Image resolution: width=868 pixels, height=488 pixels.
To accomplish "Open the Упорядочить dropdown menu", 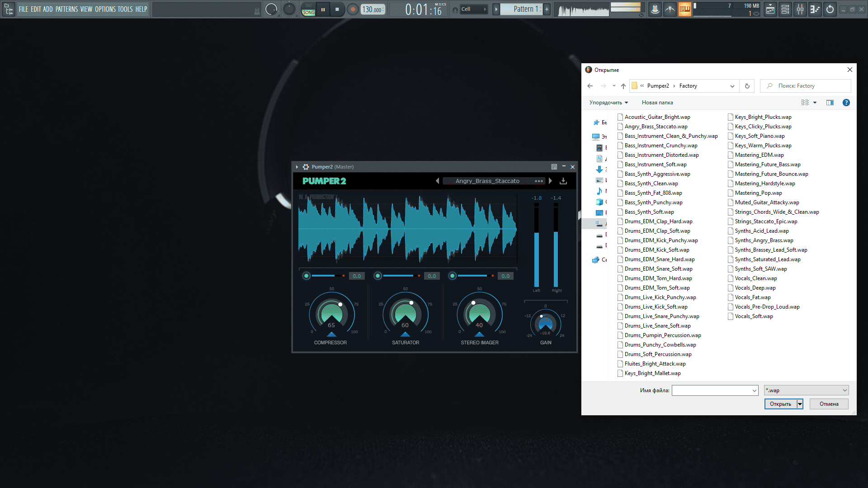I will coord(609,103).
